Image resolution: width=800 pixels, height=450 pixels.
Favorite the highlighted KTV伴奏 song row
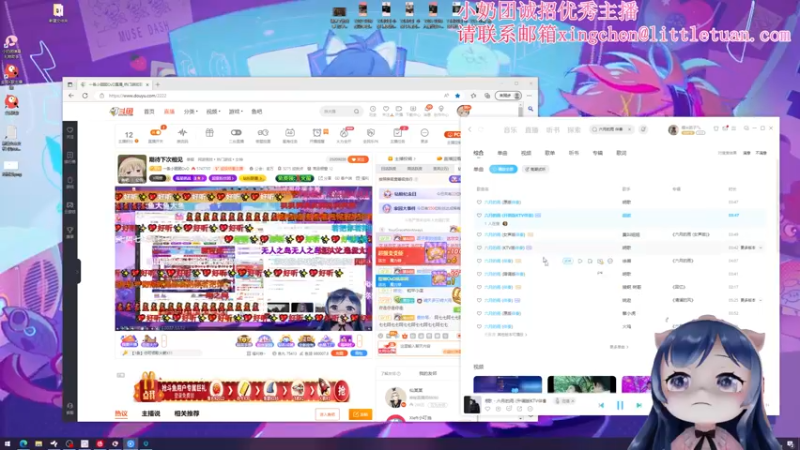[479, 215]
